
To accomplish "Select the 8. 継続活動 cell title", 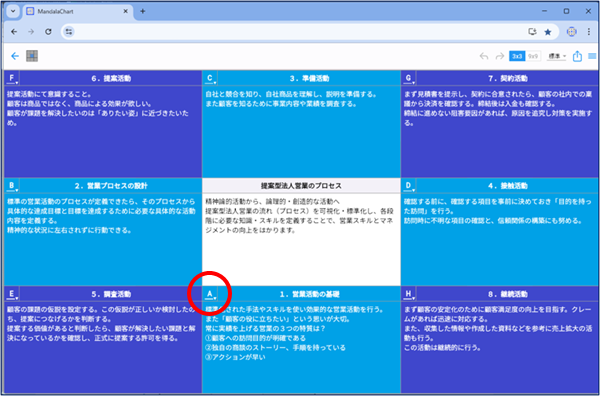I will 508,294.
